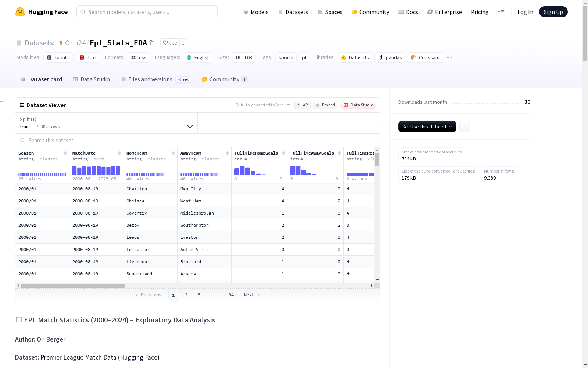Open the API button in Dataset Viewer
This screenshot has height=368, width=588.
pyautogui.click(x=302, y=105)
